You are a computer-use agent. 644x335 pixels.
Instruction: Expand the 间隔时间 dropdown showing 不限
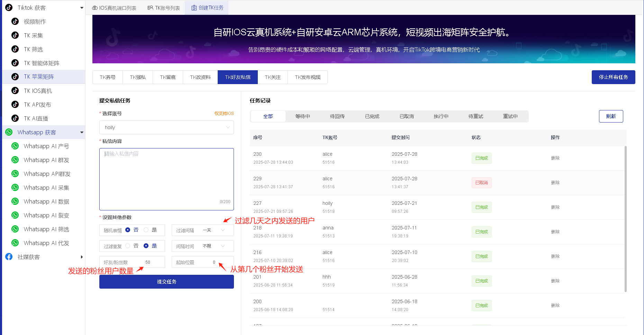pyautogui.click(x=202, y=246)
